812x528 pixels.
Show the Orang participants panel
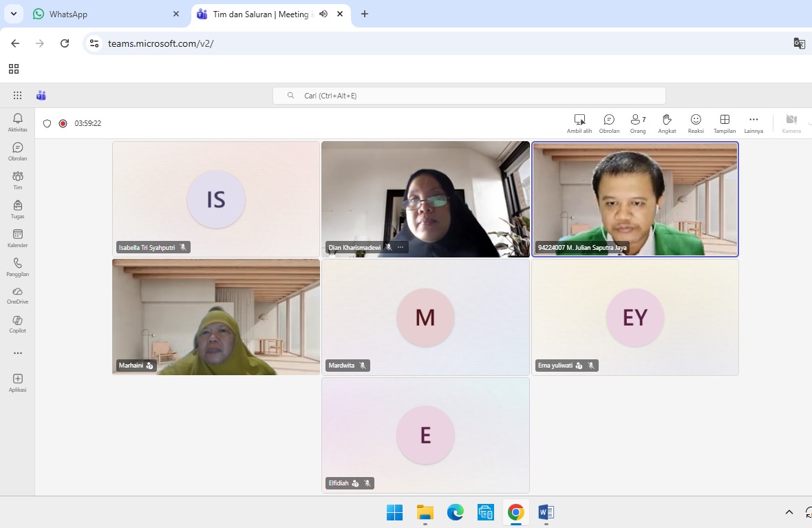point(638,123)
